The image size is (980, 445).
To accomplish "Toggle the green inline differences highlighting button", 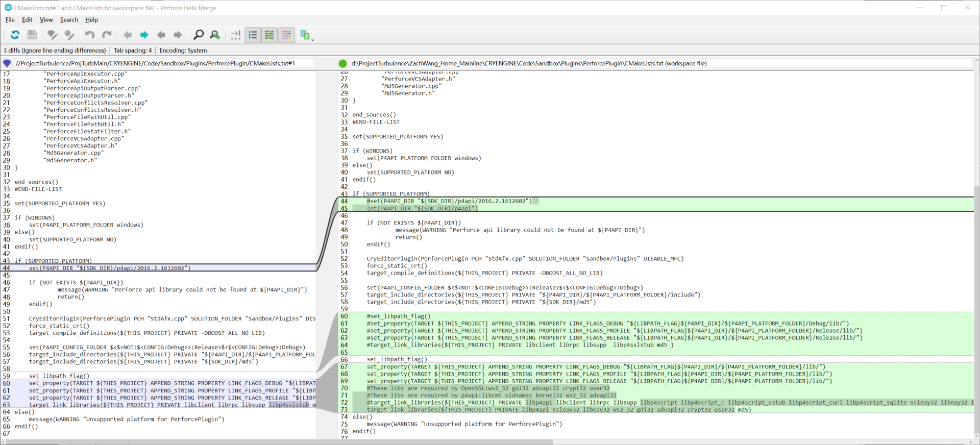I will coord(269,35).
